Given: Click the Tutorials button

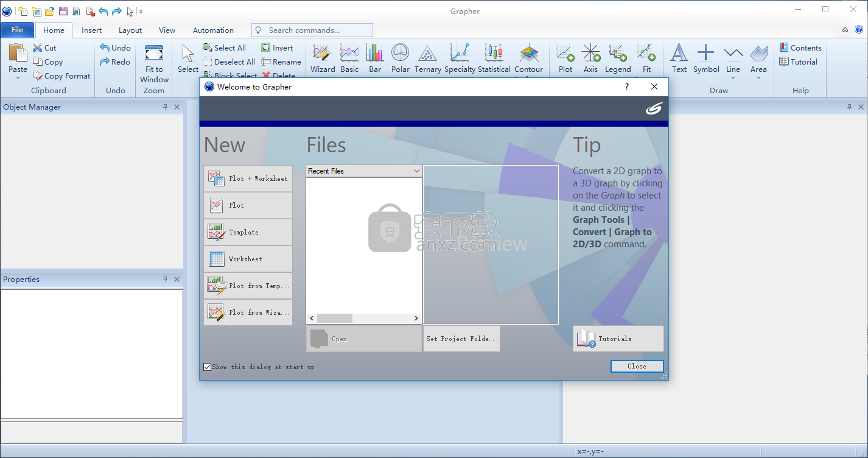Looking at the screenshot, I should click(618, 339).
